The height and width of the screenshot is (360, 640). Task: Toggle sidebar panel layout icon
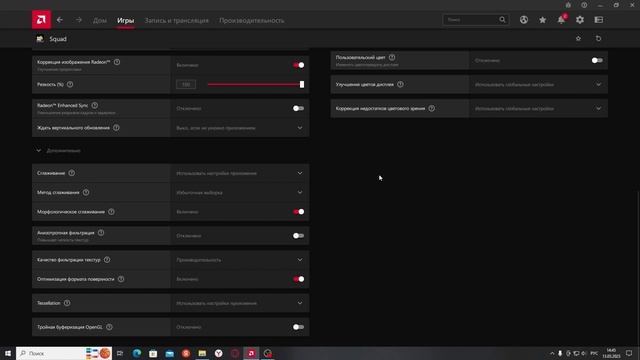pyautogui.click(x=599, y=20)
